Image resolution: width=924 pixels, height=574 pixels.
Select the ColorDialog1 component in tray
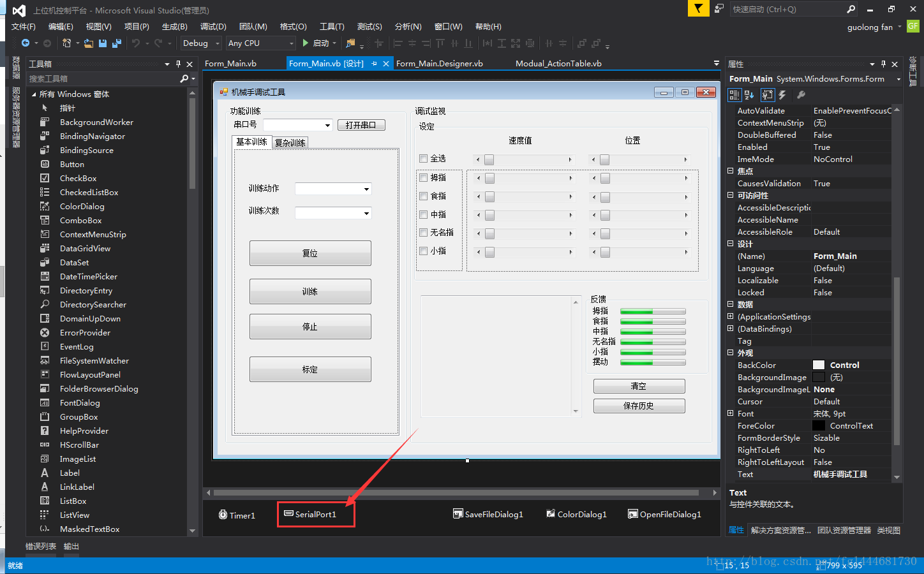pos(577,514)
